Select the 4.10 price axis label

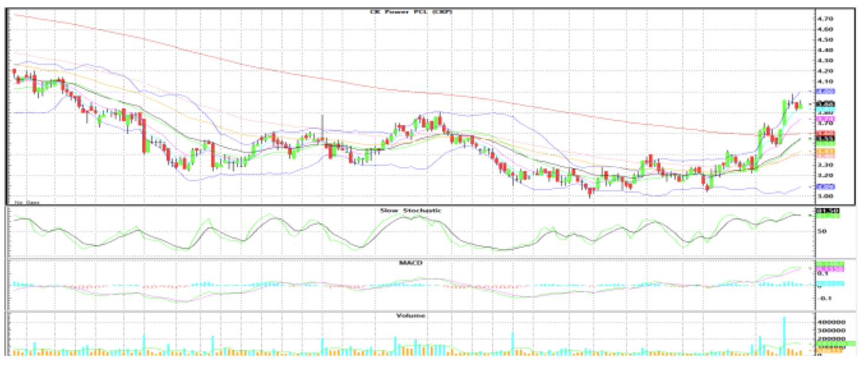pyautogui.click(x=825, y=81)
